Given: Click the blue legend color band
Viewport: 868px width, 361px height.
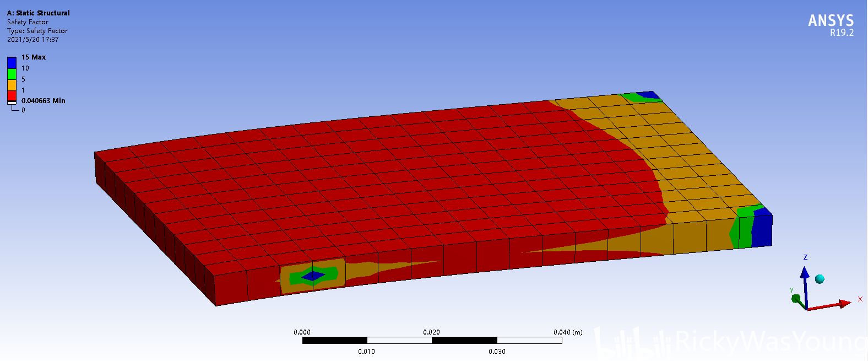Looking at the screenshot, I should [x=12, y=63].
